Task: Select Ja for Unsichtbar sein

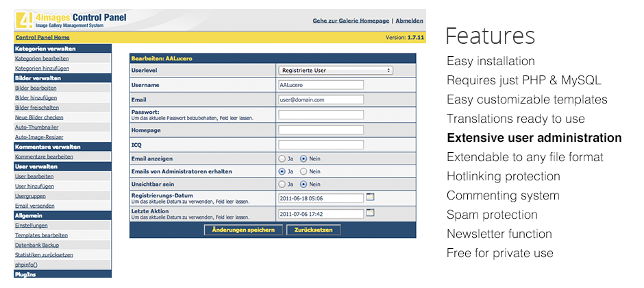Action: [x=282, y=184]
